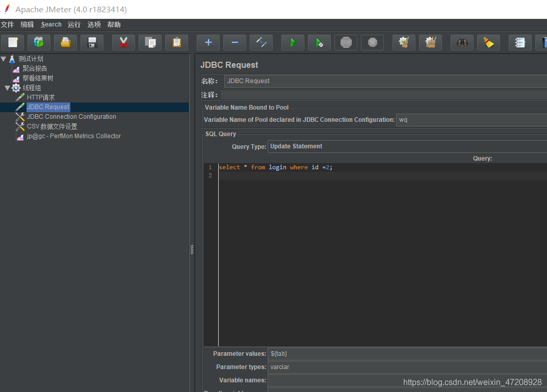Select JDBC Request in the tree
The width and height of the screenshot is (547, 392).
click(48, 107)
